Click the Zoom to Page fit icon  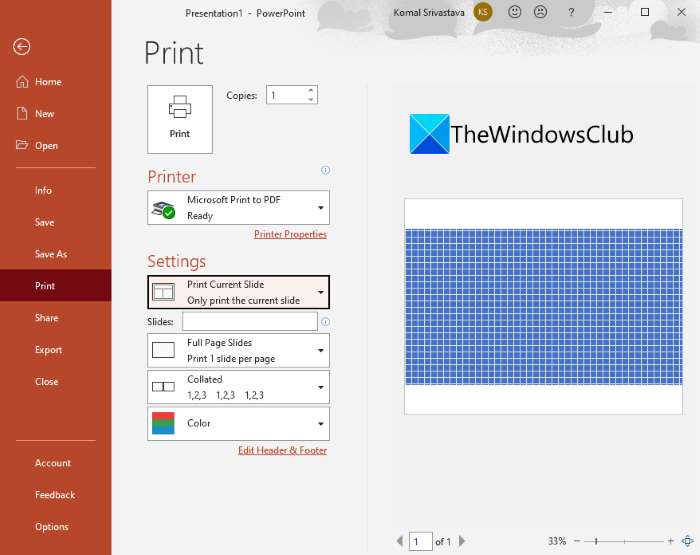click(x=688, y=541)
